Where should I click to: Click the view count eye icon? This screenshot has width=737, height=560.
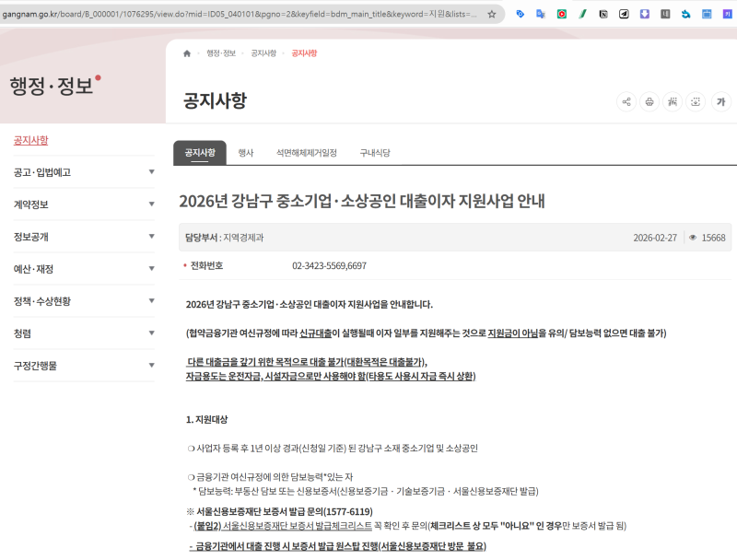click(693, 238)
